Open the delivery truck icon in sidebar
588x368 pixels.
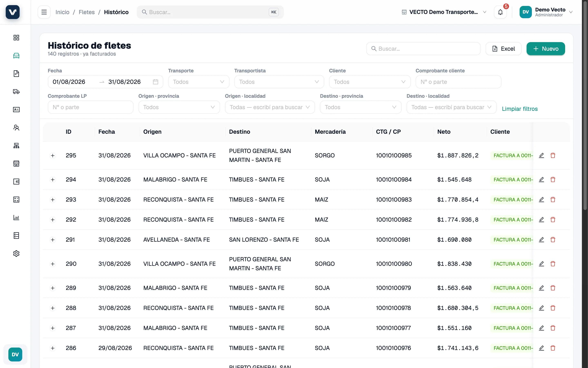click(16, 92)
